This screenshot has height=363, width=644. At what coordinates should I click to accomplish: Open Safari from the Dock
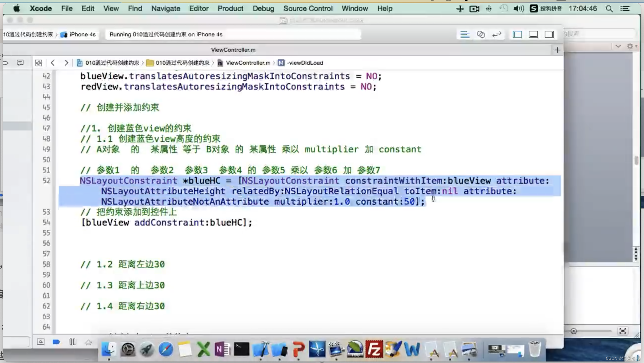pyautogui.click(x=165, y=349)
